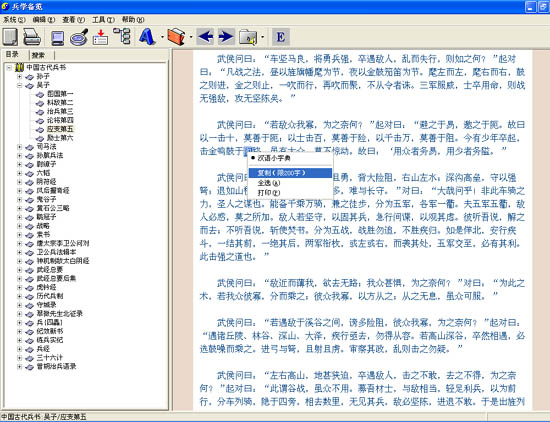Image resolution: width=550 pixels, height=422 pixels.
Task: Go back with the left arrow icon
Action: click(205, 36)
